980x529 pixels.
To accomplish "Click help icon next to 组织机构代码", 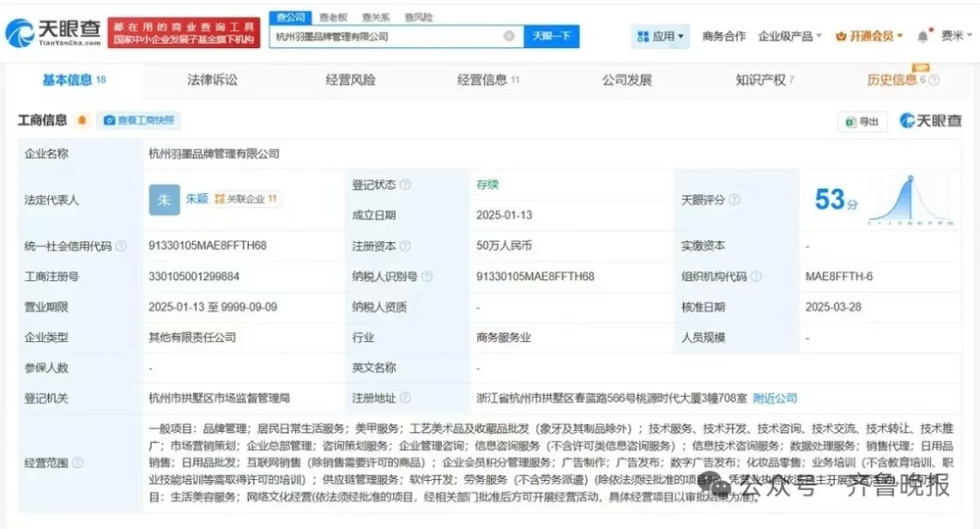I will 757,276.
